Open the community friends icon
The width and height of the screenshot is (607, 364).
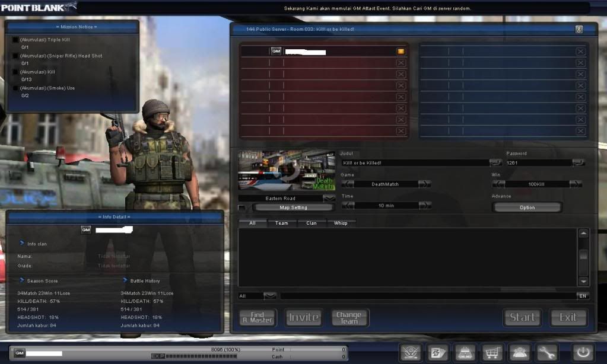click(x=519, y=352)
